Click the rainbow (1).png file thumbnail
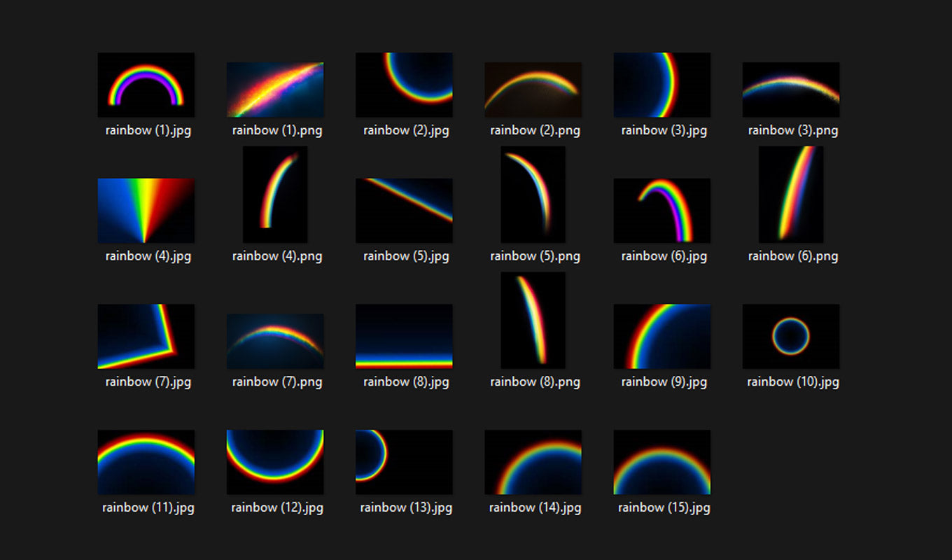 point(275,90)
